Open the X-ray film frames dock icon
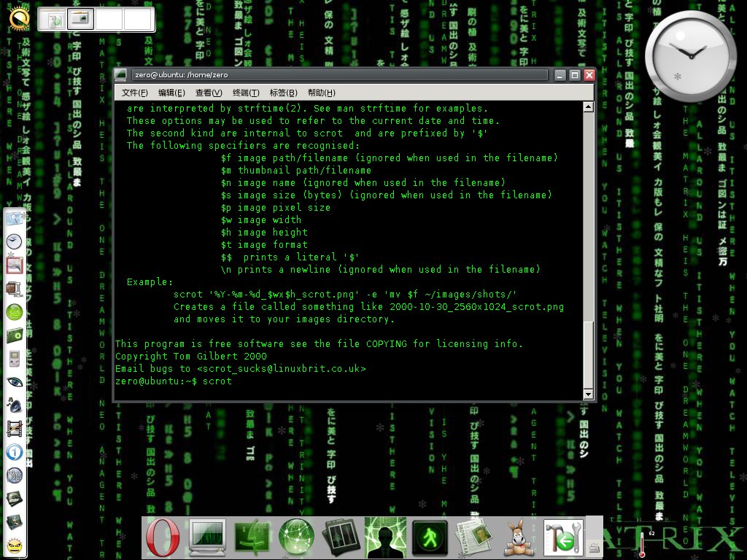The height and width of the screenshot is (560, 747). coord(341,538)
